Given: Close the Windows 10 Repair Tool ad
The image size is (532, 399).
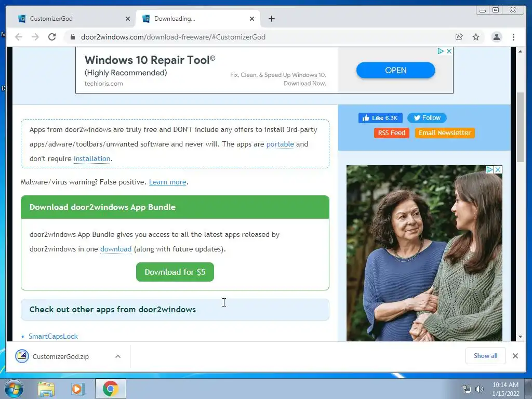Looking at the screenshot, I should point(449,51).
